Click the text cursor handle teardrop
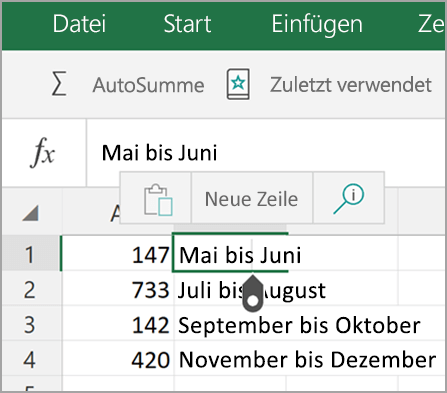The width and height of the screenshot is (447, 393). pos(253,294)
